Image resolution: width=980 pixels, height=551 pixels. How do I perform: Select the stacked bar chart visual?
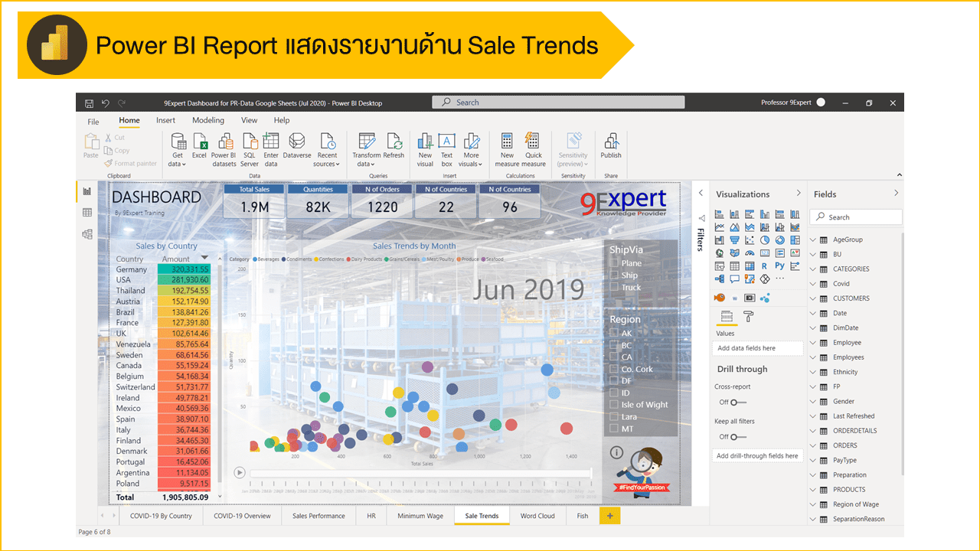coord(720,215)
